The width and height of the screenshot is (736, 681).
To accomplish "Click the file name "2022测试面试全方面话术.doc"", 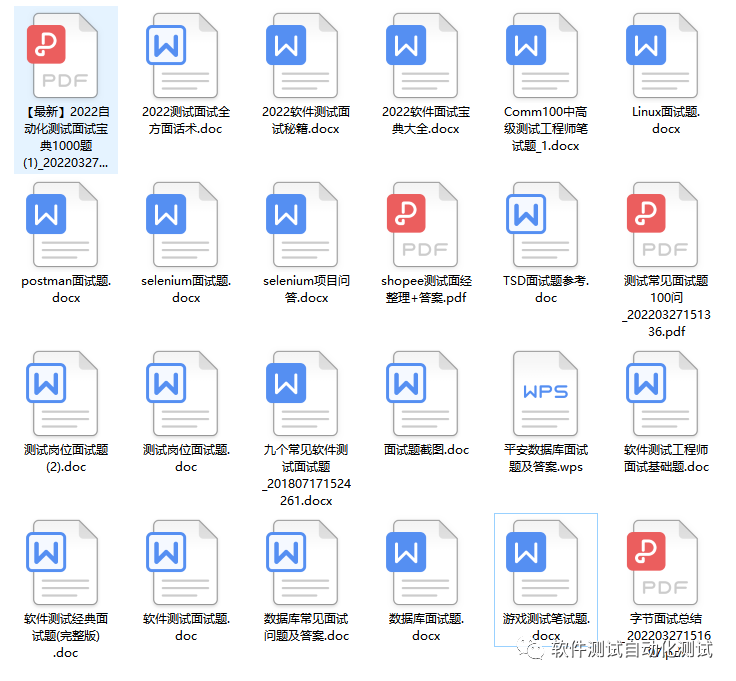I will 186,120.
